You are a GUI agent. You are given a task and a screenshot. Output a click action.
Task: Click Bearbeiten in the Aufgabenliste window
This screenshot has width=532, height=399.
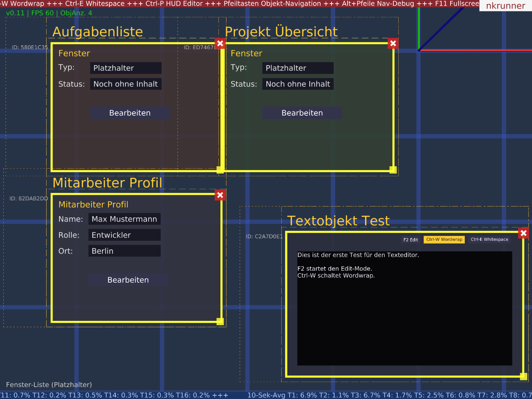[130, 113]
